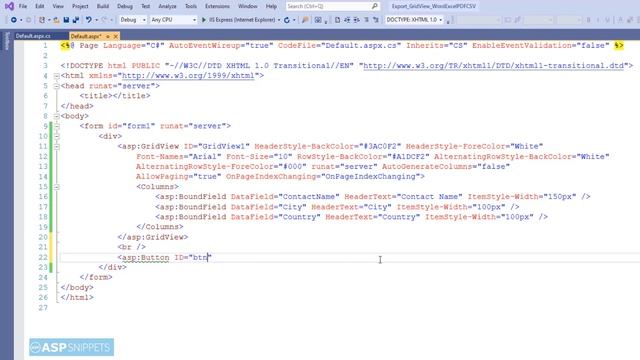
Task: Open the Extensions menu
Action: [217, 6]
